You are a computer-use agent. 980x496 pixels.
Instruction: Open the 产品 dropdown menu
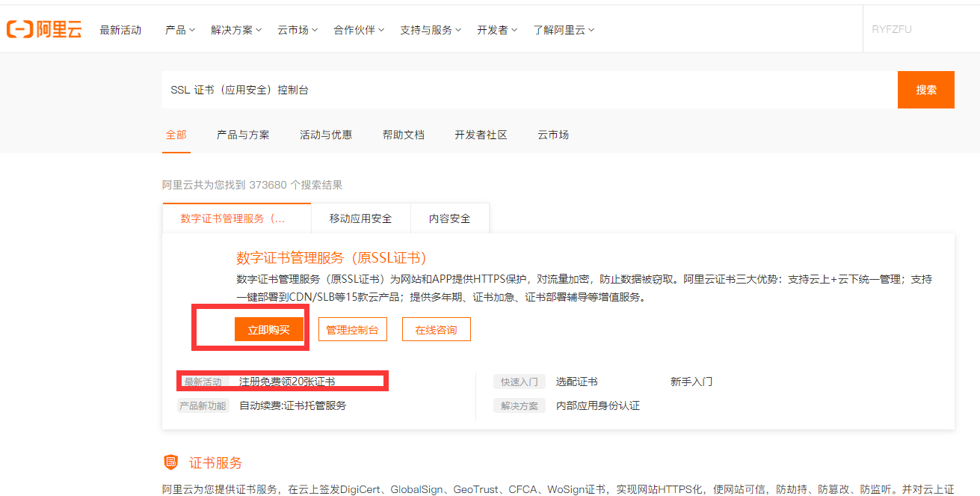(x=179, y=29)
